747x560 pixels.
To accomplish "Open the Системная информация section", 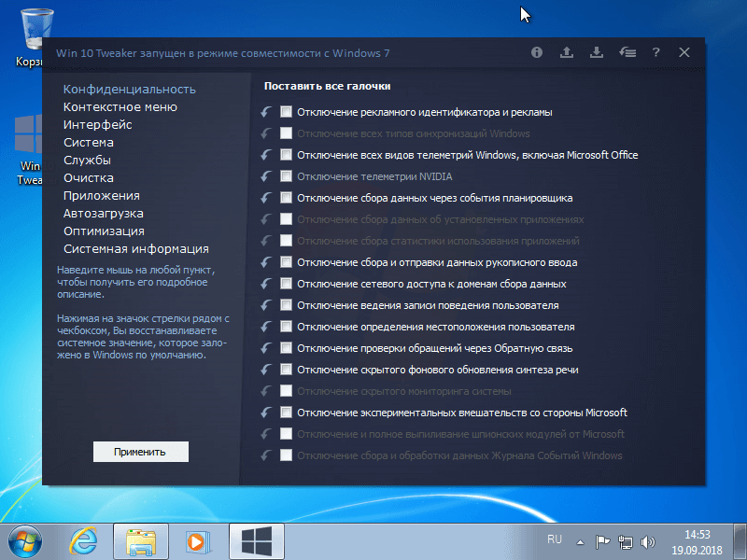I will [x=136, y=248].
